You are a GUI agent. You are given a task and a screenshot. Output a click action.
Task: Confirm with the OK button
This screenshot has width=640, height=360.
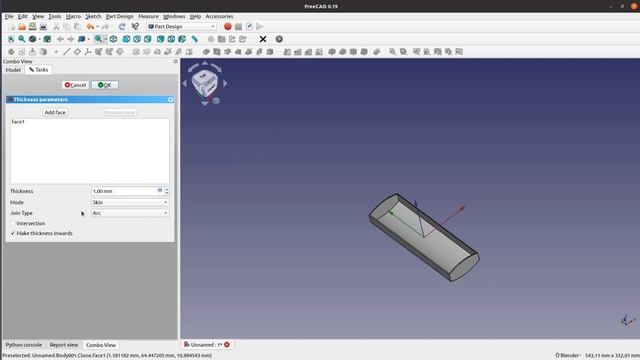point(104,85)
